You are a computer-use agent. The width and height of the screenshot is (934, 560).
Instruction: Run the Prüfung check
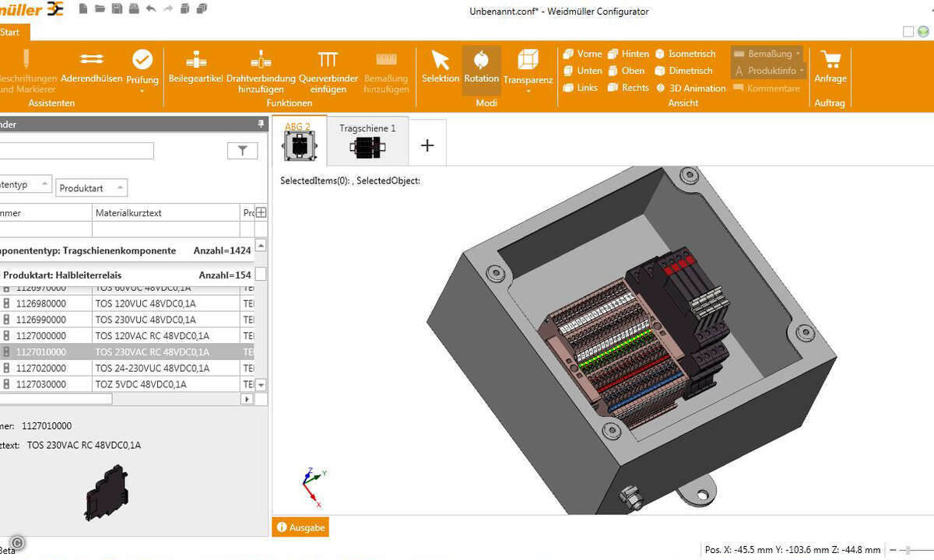point(142,68)
